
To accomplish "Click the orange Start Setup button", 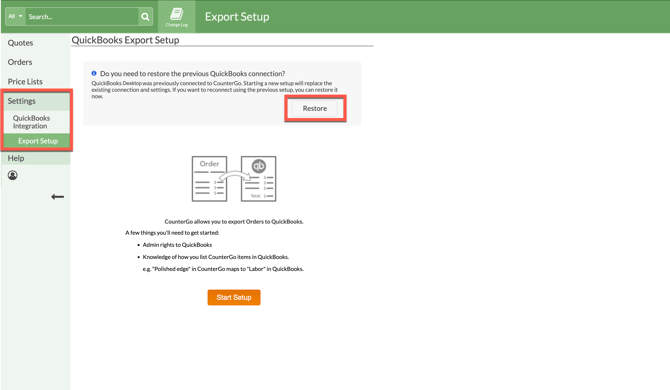I will tap(234, 297).
